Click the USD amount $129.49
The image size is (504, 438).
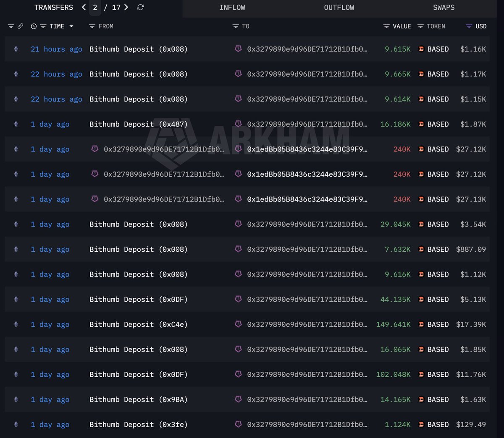(x=471, y=425)
